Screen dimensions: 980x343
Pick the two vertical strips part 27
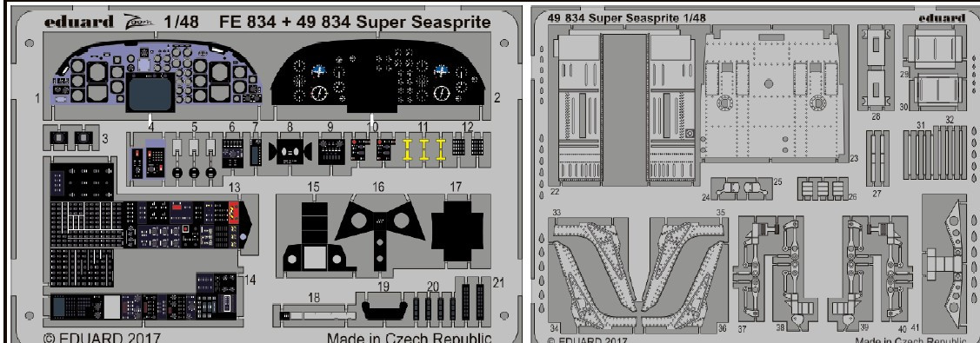(x=877, y=158)
